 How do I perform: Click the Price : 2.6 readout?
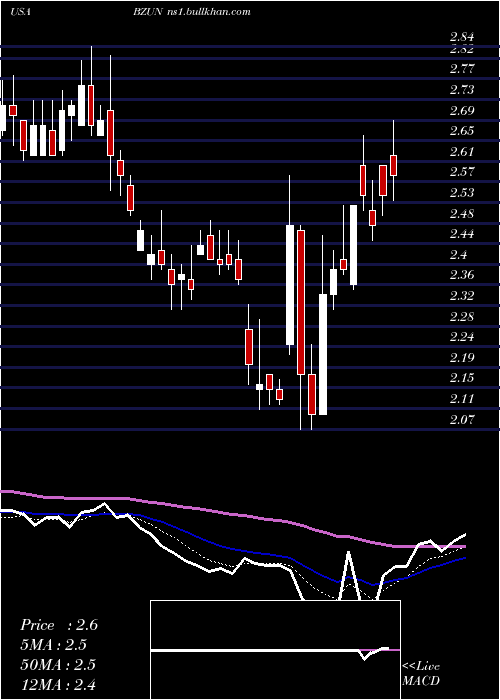pos(59,625)
